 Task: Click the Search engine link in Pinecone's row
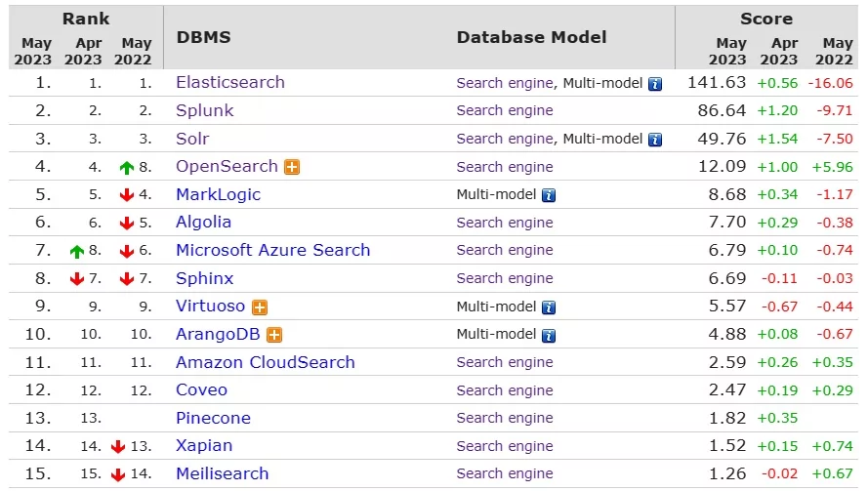tap(505, 418)
